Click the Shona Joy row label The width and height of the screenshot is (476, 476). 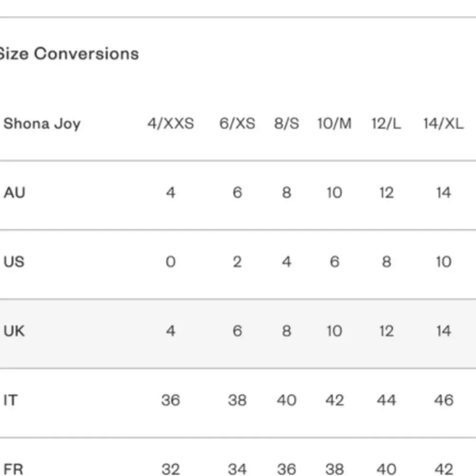click(42, 124)
